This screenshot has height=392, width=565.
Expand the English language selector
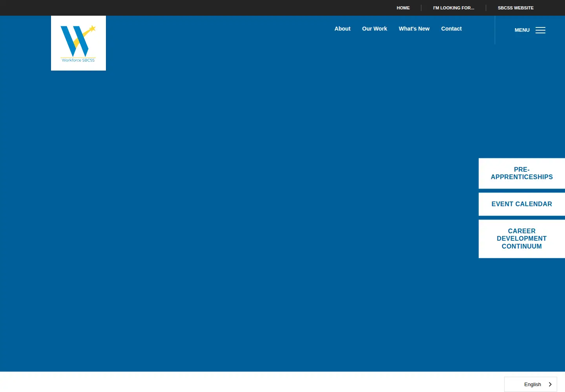[x=530, y=385]
